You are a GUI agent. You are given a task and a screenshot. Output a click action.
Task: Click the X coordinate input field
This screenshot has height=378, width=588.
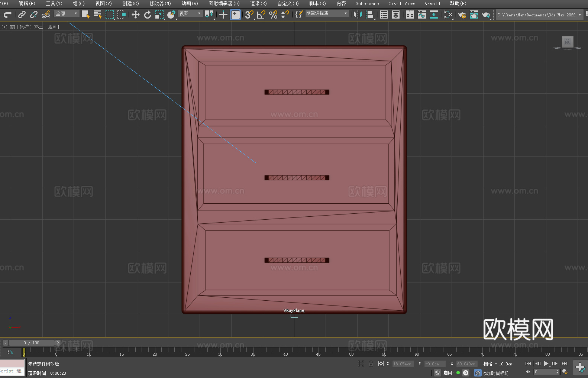(x=403, y=364)
